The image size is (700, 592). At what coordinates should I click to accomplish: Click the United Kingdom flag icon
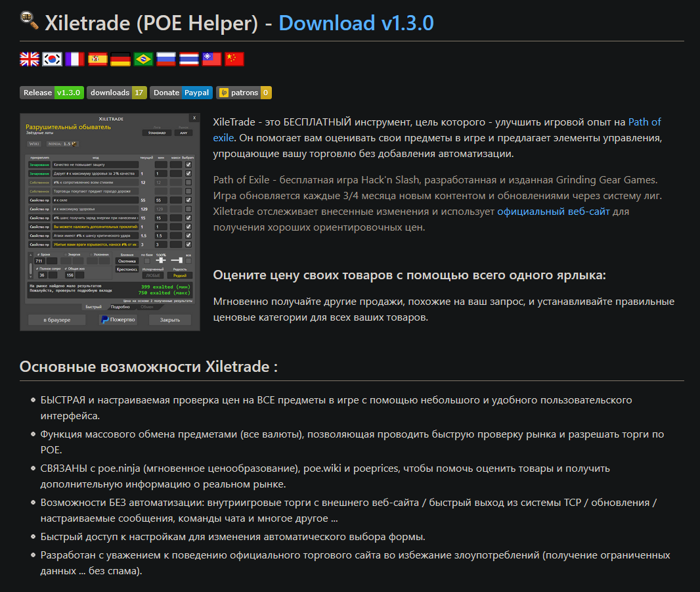click(x=30, y=59)
